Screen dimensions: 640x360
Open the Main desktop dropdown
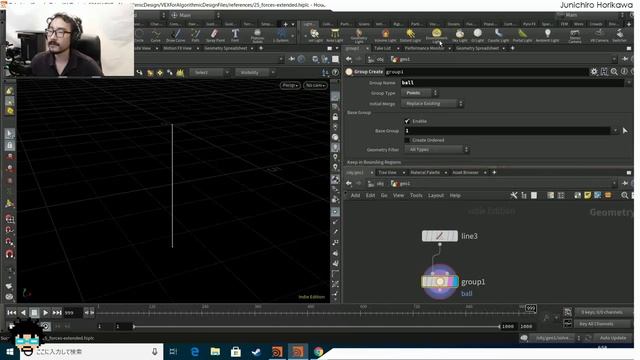(195, 15)
